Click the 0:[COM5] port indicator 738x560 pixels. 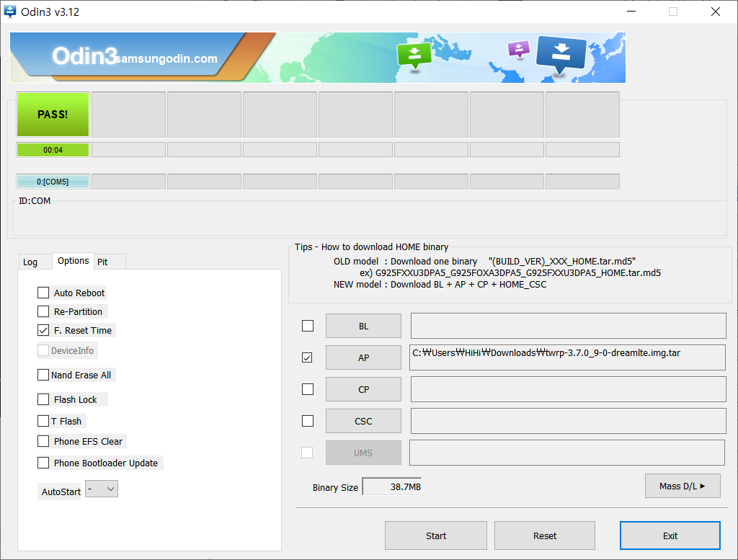53,182
